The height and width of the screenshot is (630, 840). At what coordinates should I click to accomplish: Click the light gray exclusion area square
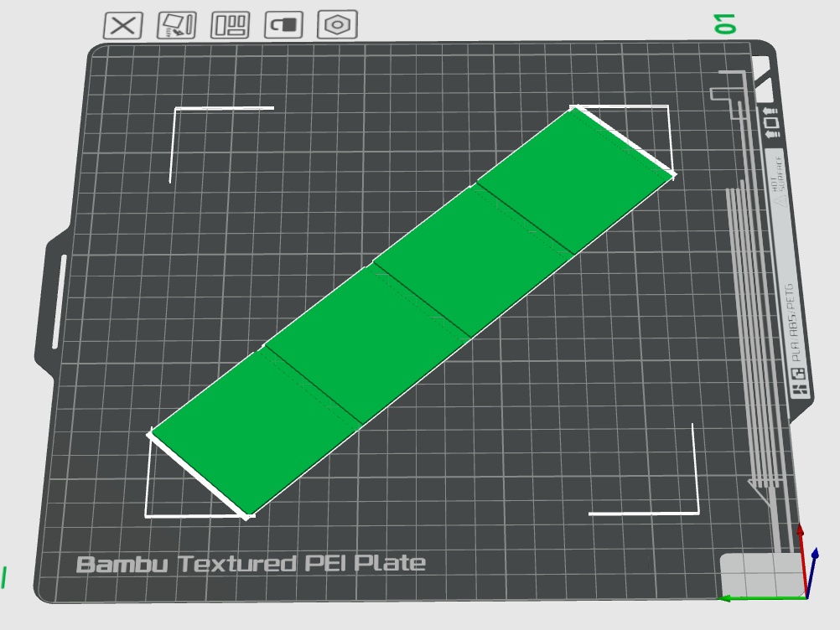click(x=760, y=575)
